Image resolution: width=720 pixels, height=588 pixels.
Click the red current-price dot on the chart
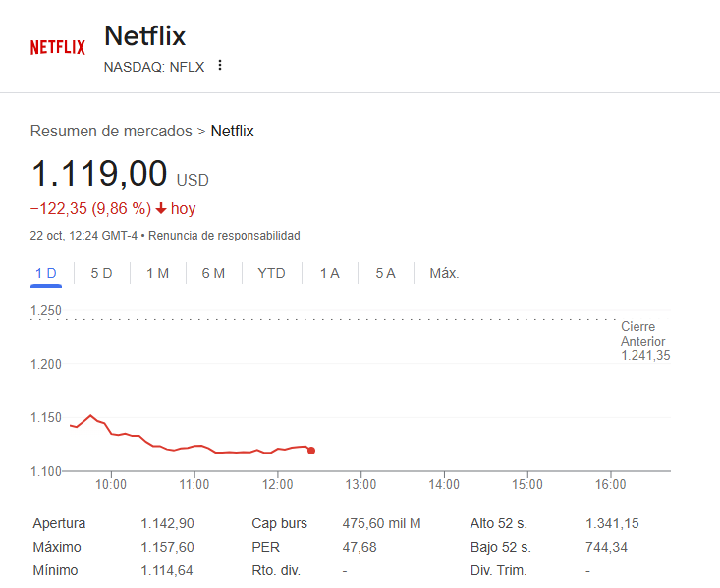[311, 451]
